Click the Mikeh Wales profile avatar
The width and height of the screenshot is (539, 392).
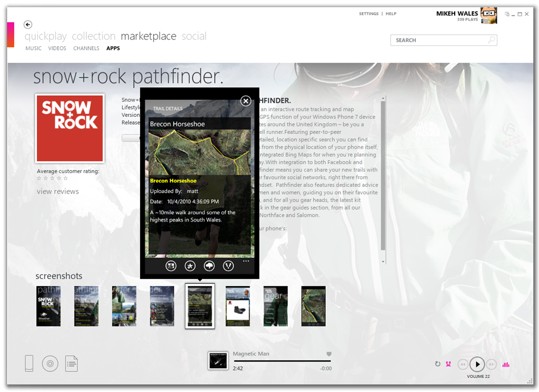click(489, 16)
